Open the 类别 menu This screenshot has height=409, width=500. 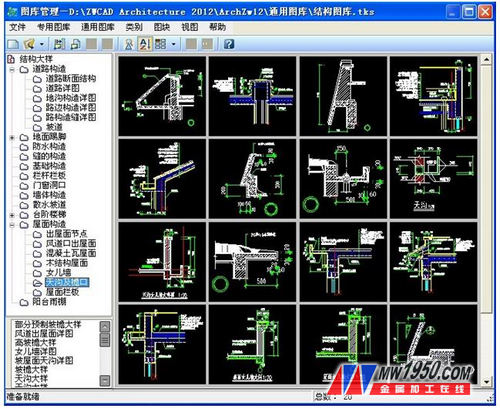[134, 27]
